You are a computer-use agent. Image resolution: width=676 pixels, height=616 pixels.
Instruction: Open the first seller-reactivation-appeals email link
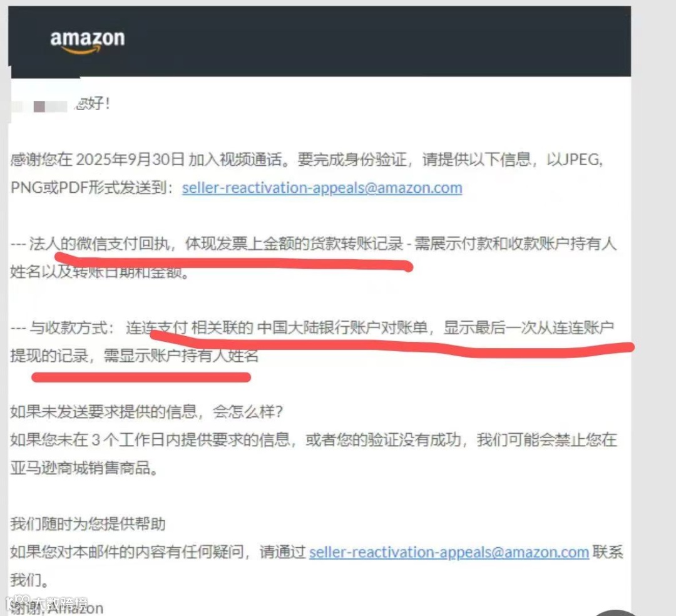point(322,188)
